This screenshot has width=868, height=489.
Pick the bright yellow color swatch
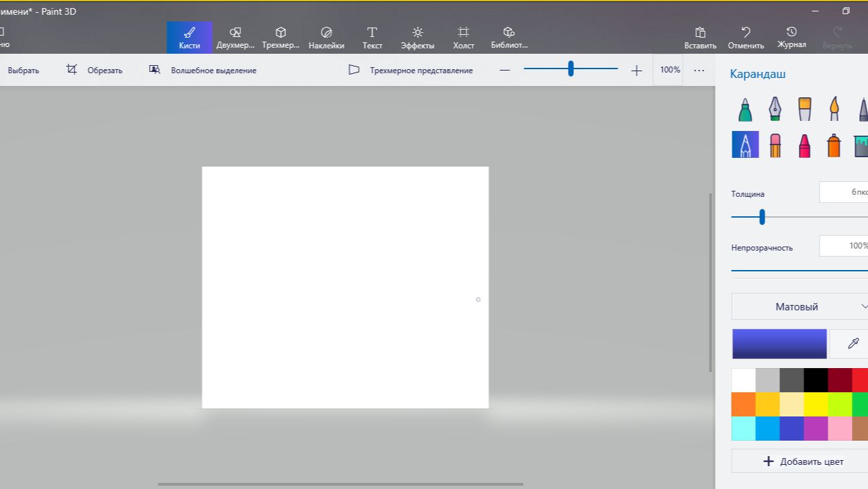[816, 404]
